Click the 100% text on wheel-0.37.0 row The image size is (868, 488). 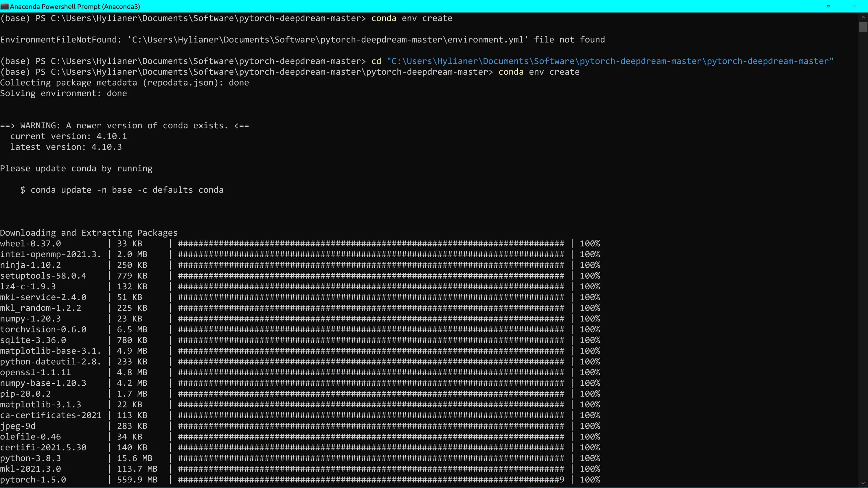click(590, 243)
